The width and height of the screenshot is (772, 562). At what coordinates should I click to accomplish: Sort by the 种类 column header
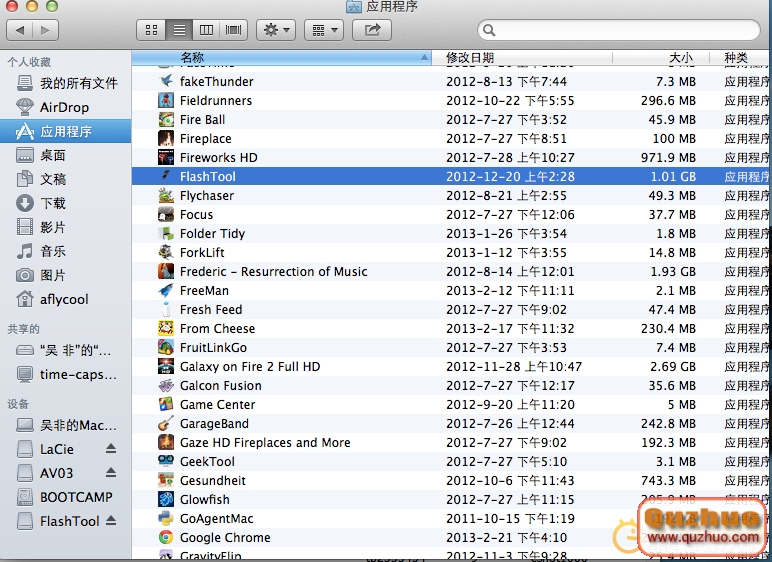pyautogui.click(x=740, y=58)
